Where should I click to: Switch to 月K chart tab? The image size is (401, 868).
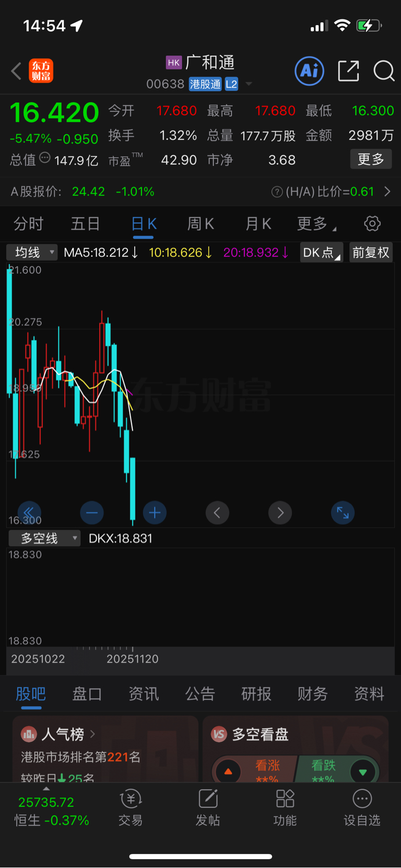pyautogui.click(x=258, y=224)
